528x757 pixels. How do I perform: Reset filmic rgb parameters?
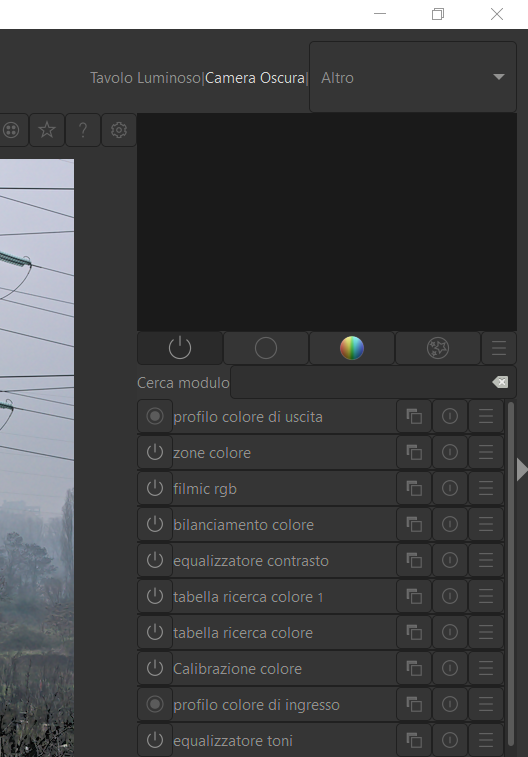(x=450, y=488)
